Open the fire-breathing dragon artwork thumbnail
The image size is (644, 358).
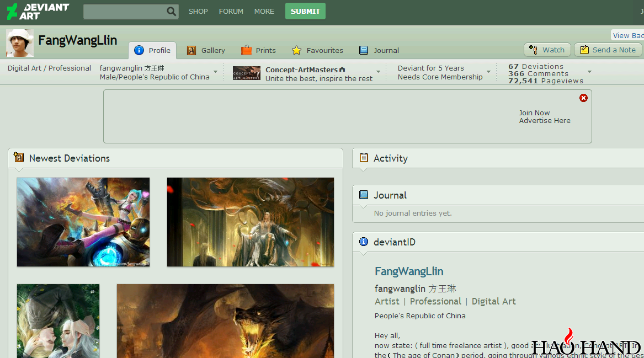click(x=226, y=320)
